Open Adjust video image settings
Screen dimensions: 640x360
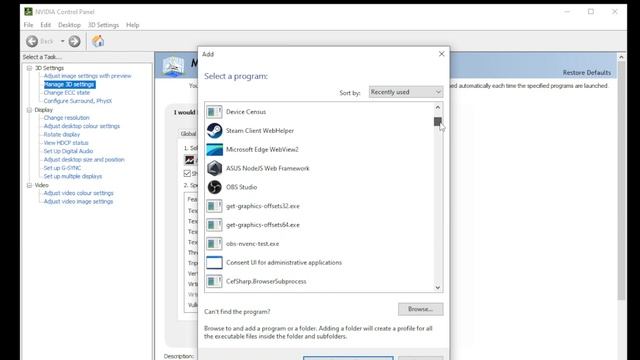(x=78, y=201)
